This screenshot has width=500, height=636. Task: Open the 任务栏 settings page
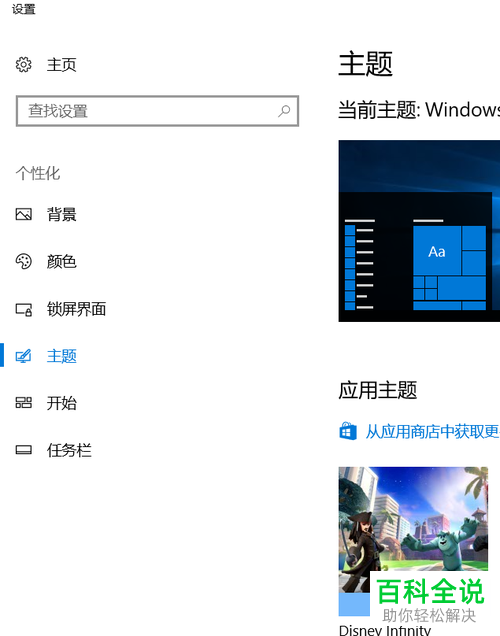(69, 450)
